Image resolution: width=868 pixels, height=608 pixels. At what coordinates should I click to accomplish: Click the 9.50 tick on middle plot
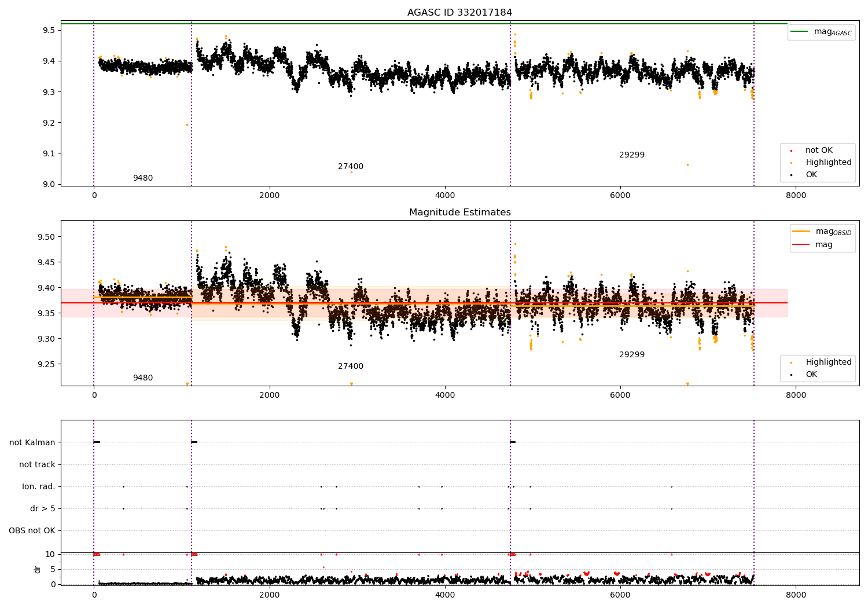click(x=46, y=237)
